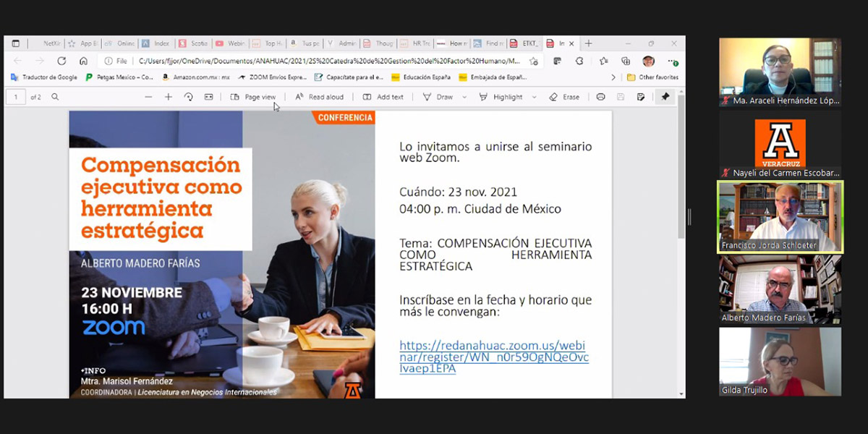Select the Highlight tool
Viewport: 868px width, 434px height.
501,97
